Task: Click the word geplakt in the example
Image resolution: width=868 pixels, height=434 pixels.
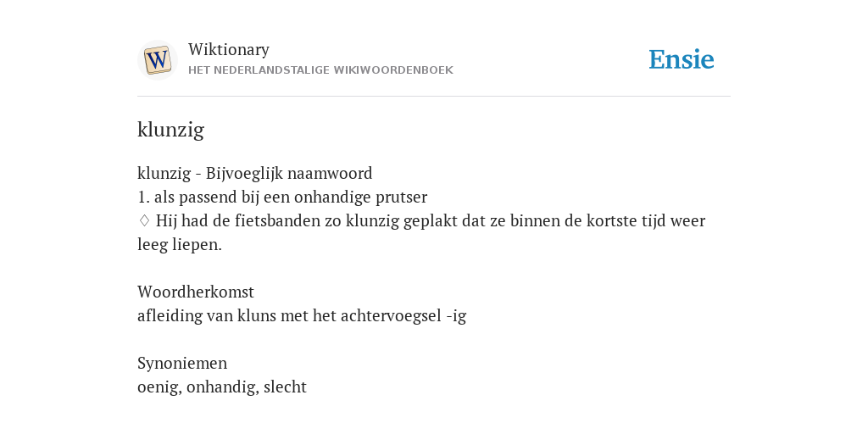Action: (x=431, y=221)
